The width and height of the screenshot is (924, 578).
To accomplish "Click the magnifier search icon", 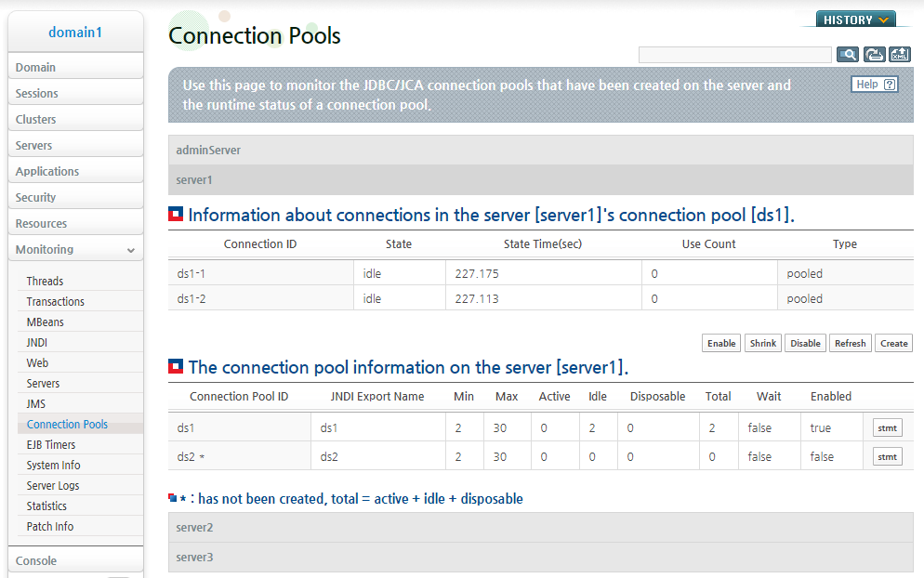I will 848,55.
